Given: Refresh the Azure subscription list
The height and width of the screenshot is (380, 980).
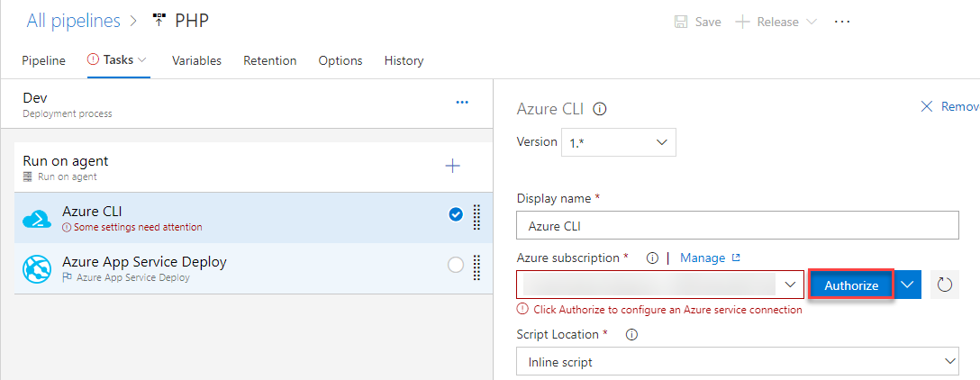Looking at the screenshot, I should pyautogui.click(x=945, y=285).
